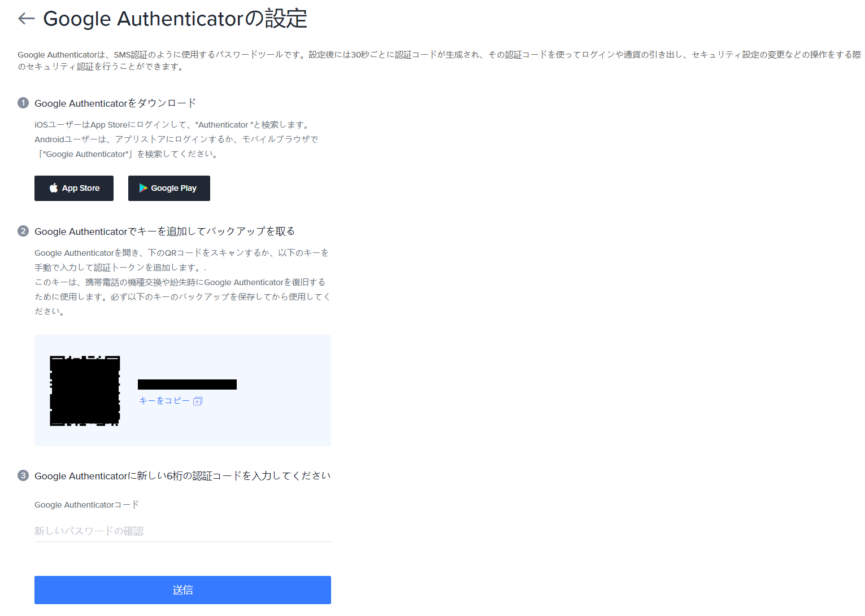The image size is (865, 616).
Task: Click the QR code image
Action: pos(85,391)
